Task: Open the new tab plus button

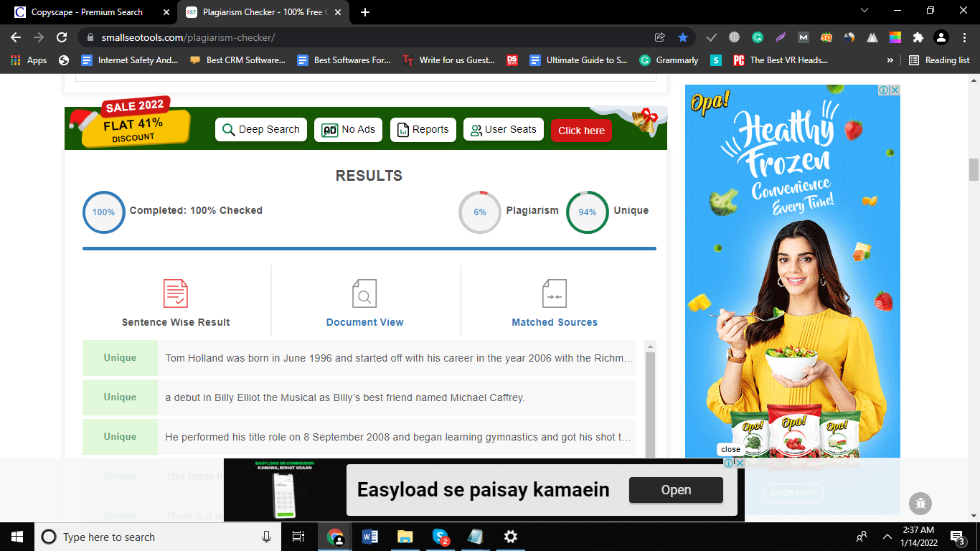Action: 365,12
